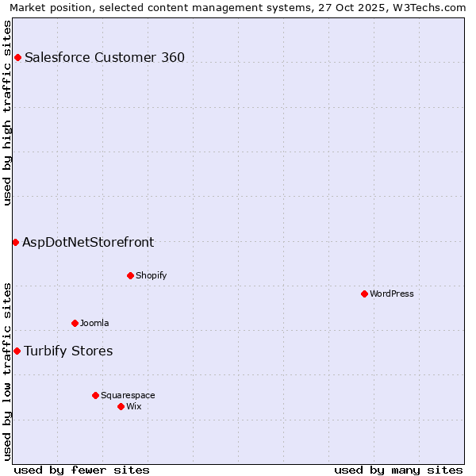The width and height of the screenshot is (476, 476).
Task: Select the Joomla text label
Action: 94,323
